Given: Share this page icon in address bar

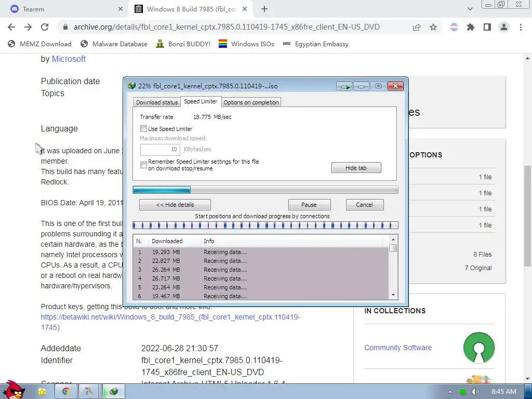Looking at the screenshot, I should pyautogui.click(x=417, y=27).
